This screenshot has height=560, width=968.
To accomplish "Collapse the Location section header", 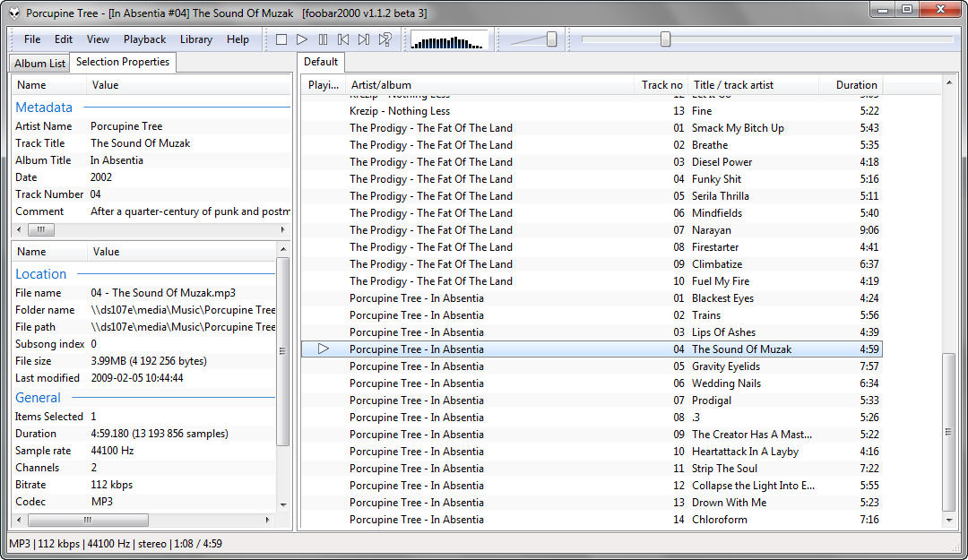I will 40,274.
